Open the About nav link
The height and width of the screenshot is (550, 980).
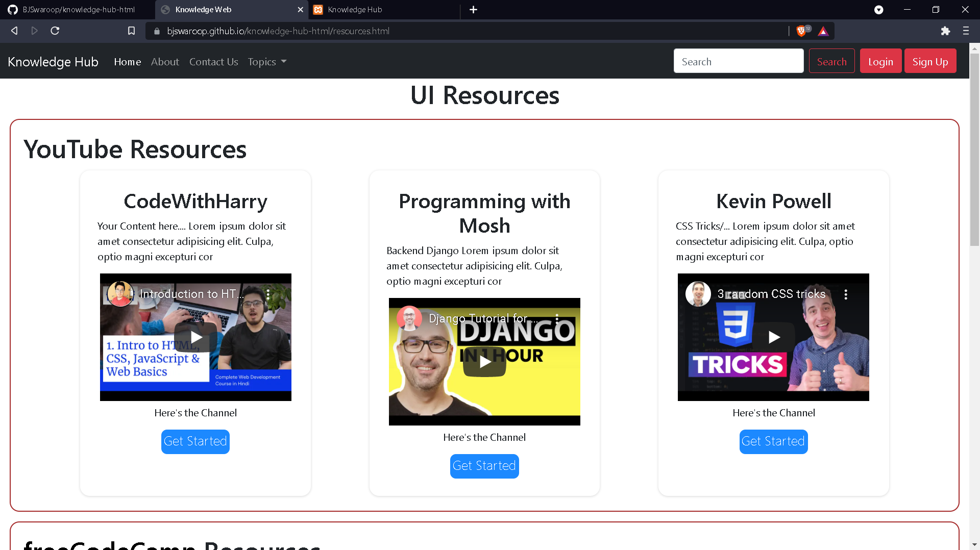(165, 62)
